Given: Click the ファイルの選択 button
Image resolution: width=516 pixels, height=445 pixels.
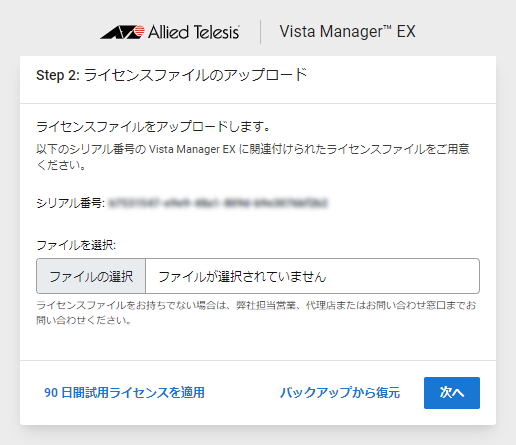Looking at the screenshot, I should pos(91,276).
